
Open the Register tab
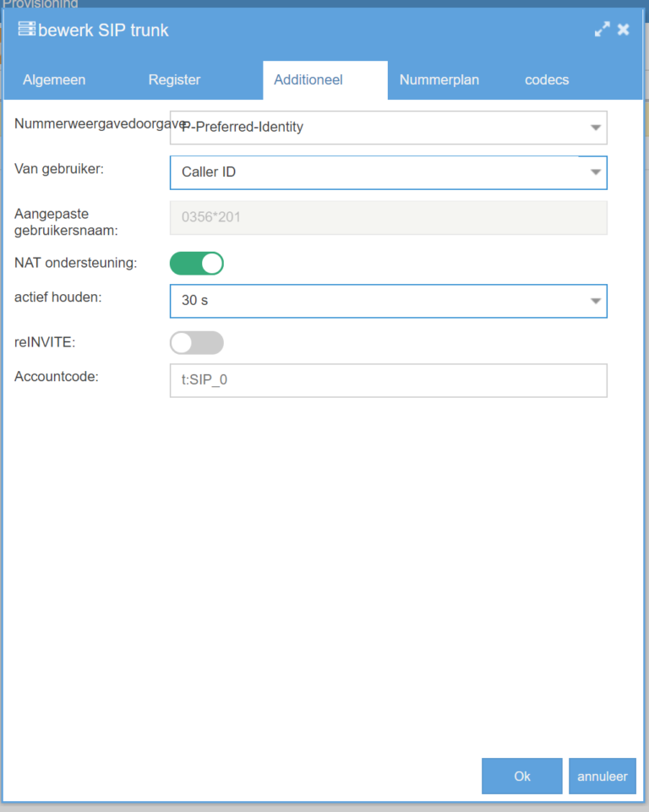click(x=174, y=80)
